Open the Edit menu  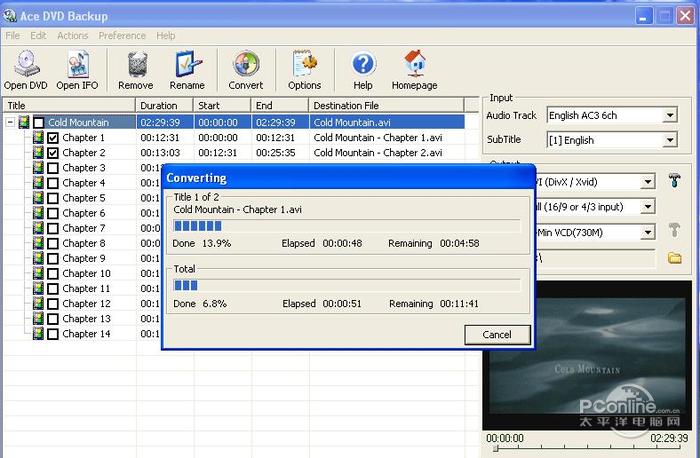[38, 36]
